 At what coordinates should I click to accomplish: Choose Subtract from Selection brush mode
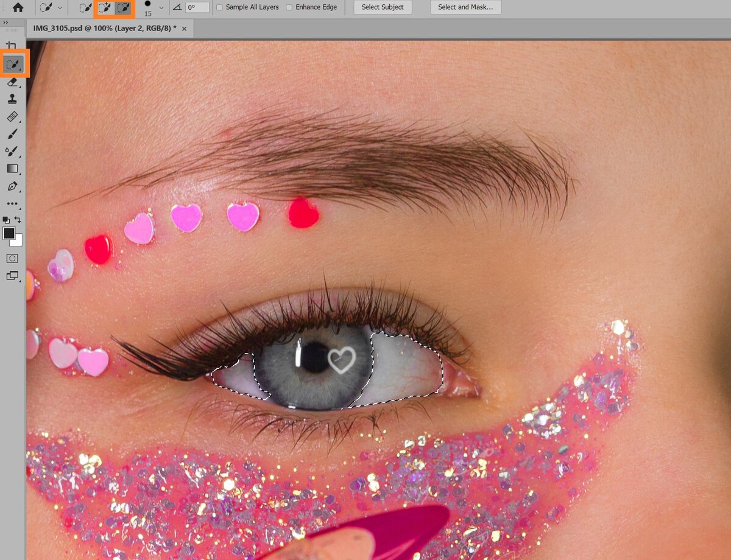coord(124,8)
